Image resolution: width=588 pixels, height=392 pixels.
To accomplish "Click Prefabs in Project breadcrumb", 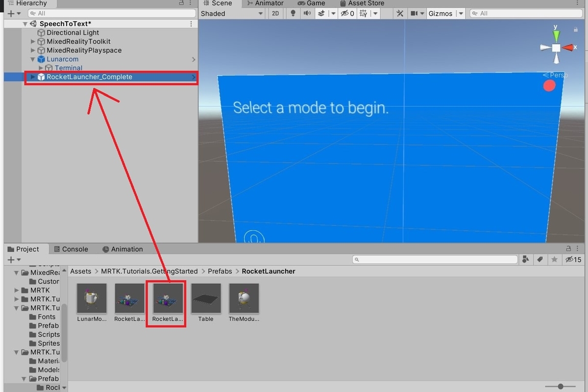I will click(220, 271).
